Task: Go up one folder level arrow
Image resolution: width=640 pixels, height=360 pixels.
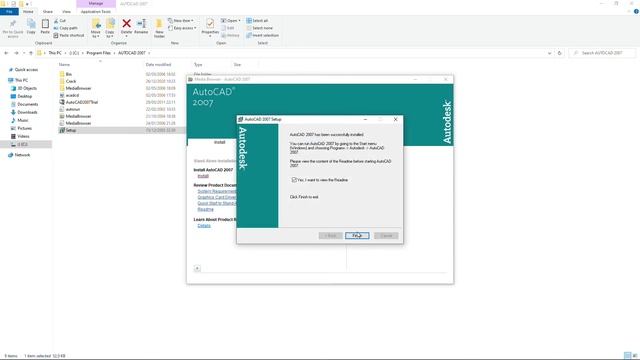Action: tap(31, 53)
